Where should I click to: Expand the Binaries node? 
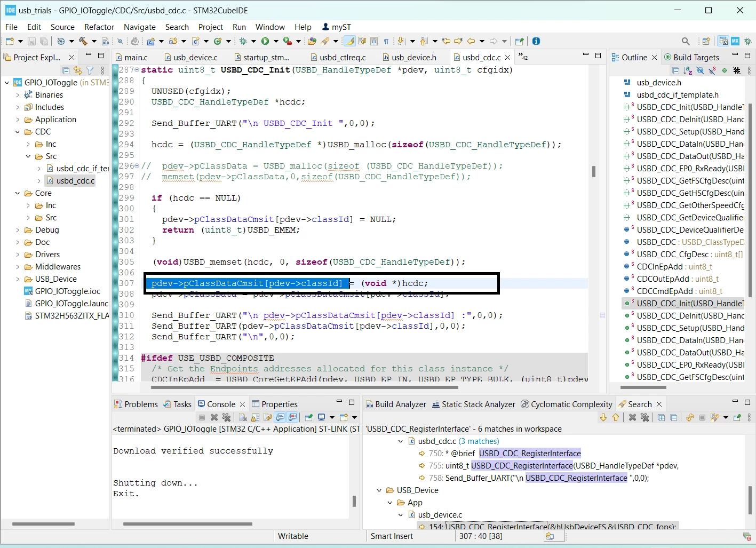point(18,95)
